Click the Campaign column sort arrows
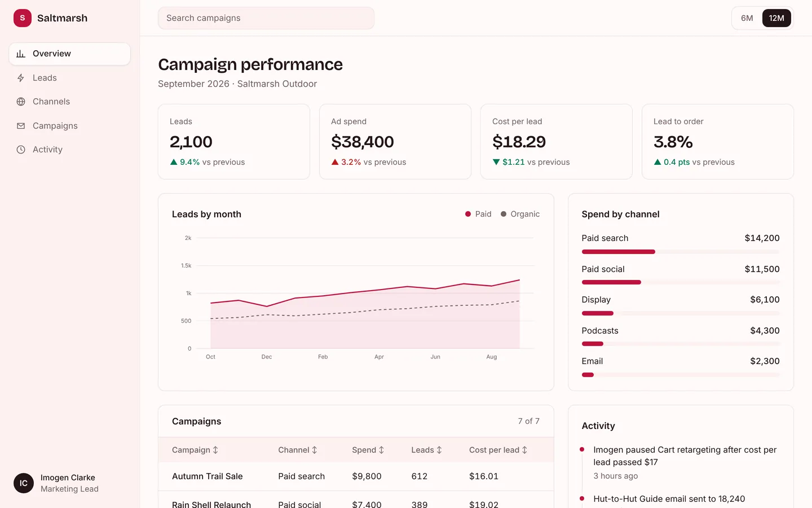Image resolution: width=812 pixels, height=508 pixels. click(215, 450)
